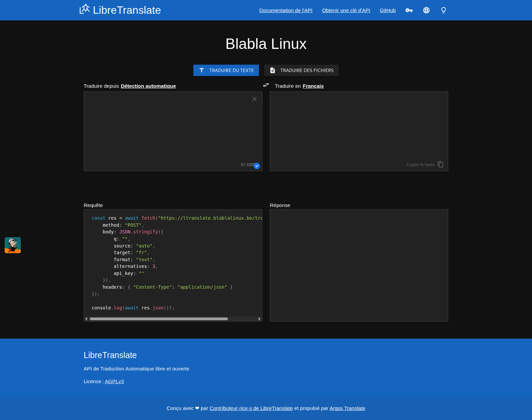Click the LibreTranslate logo icon

85,9
